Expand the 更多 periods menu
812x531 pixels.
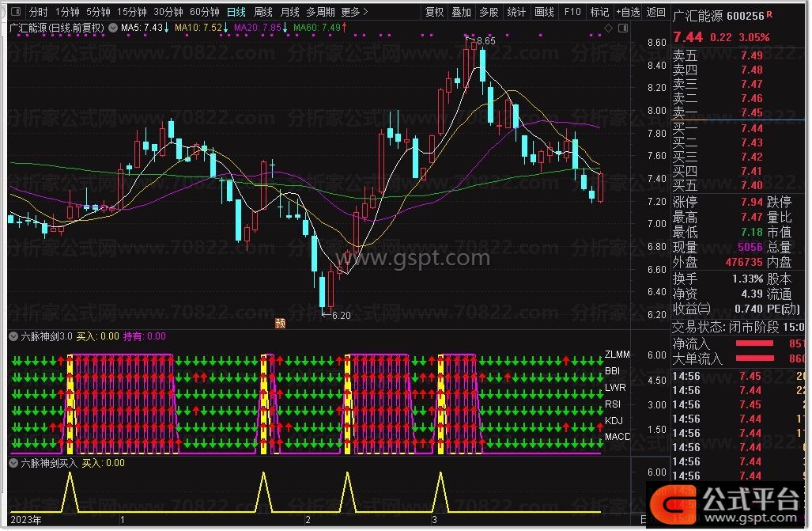click(x=355, y=11)
